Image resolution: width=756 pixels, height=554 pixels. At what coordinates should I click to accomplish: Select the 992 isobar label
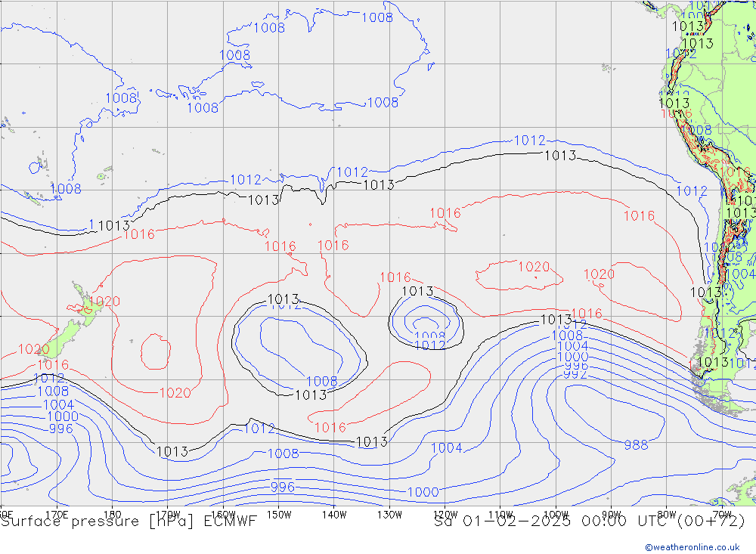[575, 374]
